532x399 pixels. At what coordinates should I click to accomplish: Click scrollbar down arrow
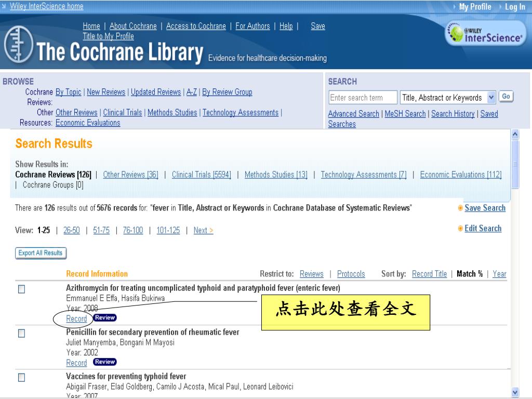(515, 393)
